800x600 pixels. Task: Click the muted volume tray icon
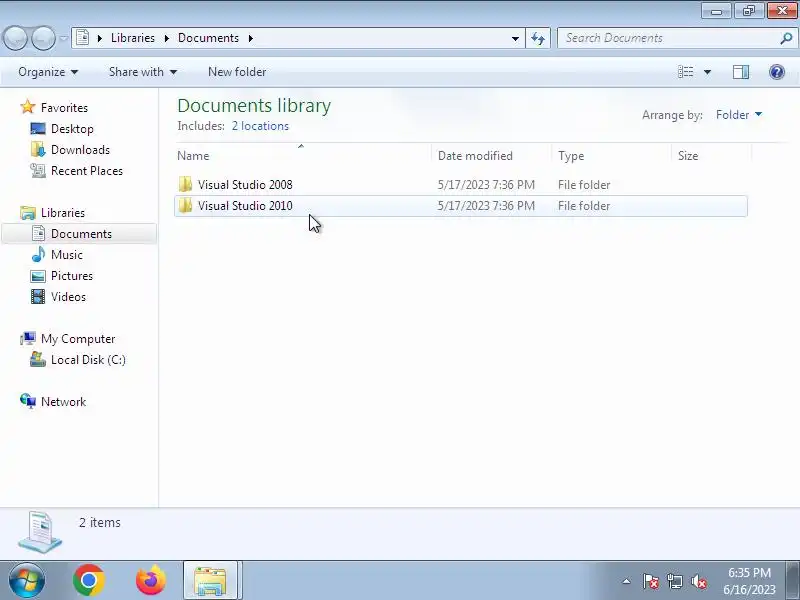(698, 581)
